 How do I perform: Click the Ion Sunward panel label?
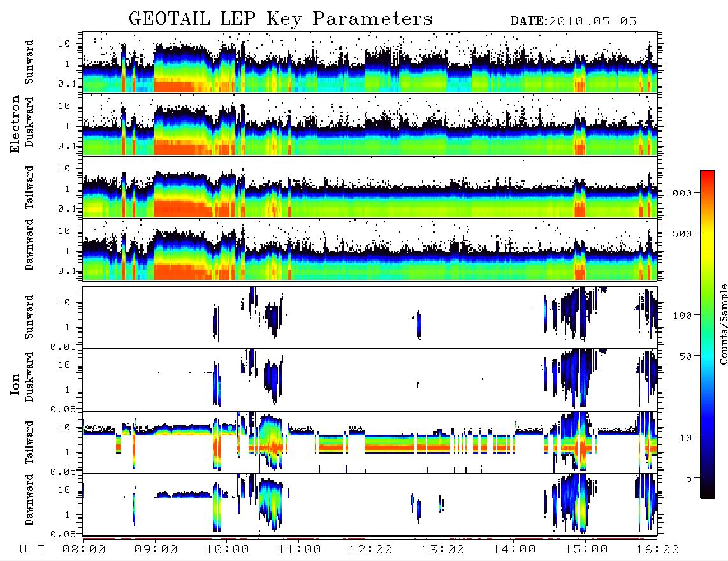(x=29, y=317)
